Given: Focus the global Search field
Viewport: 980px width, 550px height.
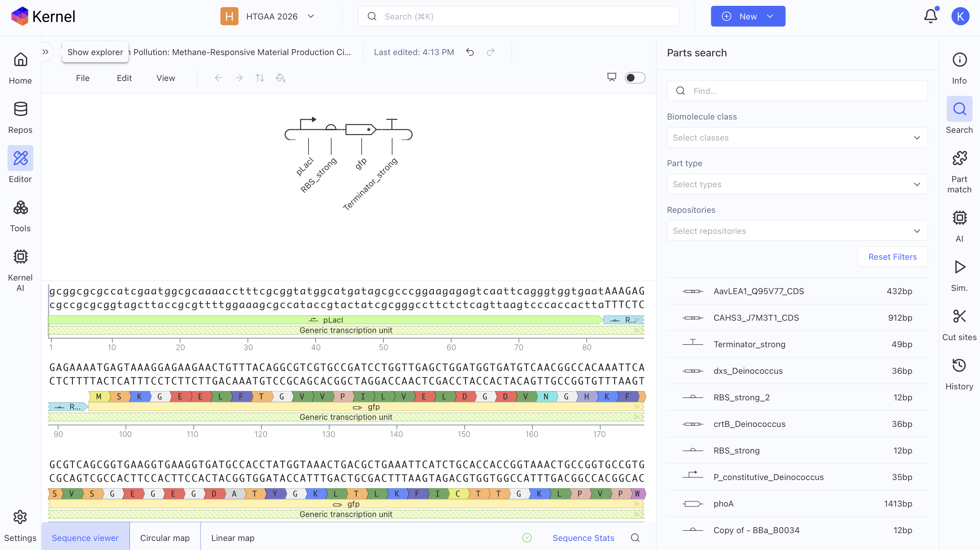Looking at the screenshot, I should pyautogui.click(x=518, y=16).
